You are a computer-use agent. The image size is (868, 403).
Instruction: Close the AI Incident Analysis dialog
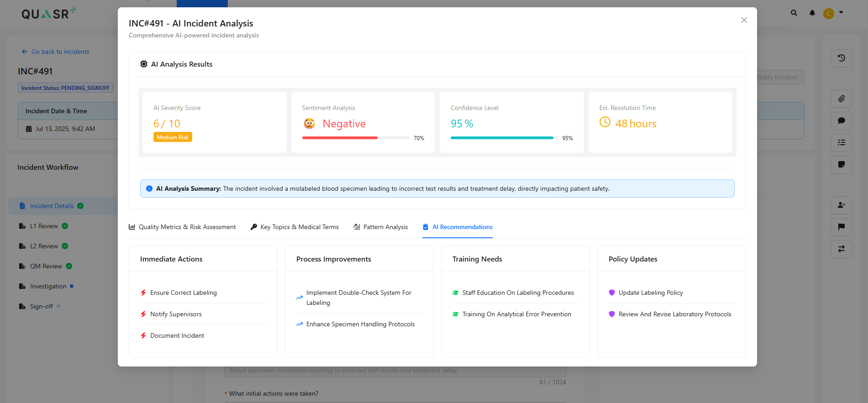click(744, 20)
